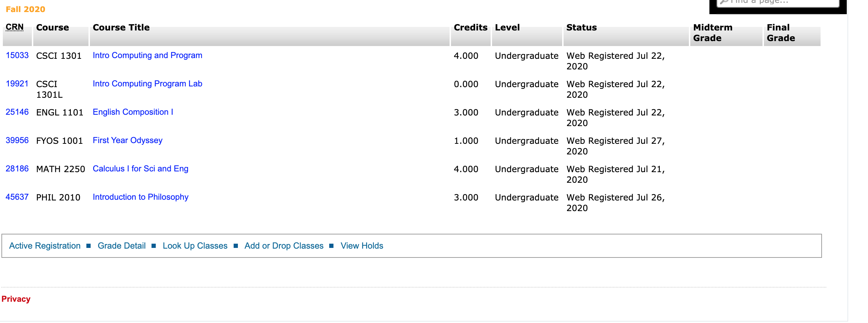The width and height of the screenshot is (868, 323).
Task: Click View Holds link
Action: 362,246
